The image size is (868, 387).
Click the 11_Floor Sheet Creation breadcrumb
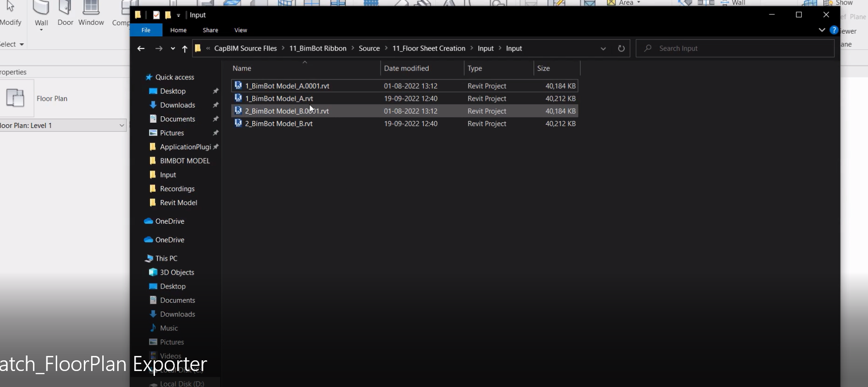click(429, 48)
